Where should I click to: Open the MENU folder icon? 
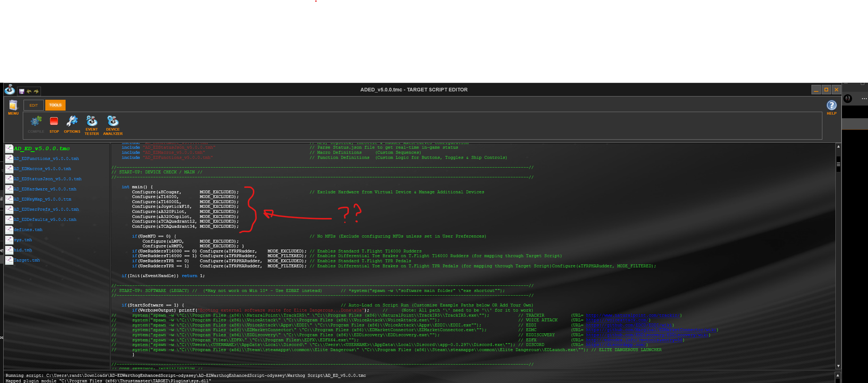click(x=13, y=107)
